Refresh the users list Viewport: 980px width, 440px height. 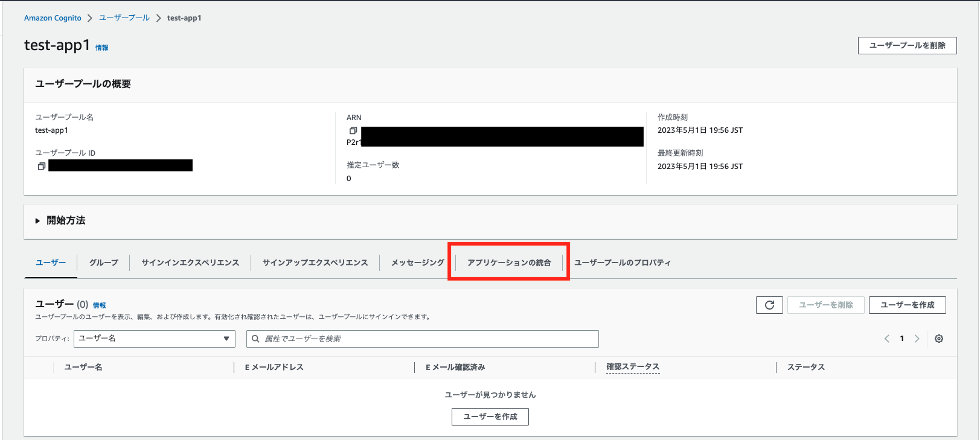click(x=769, y=305)
